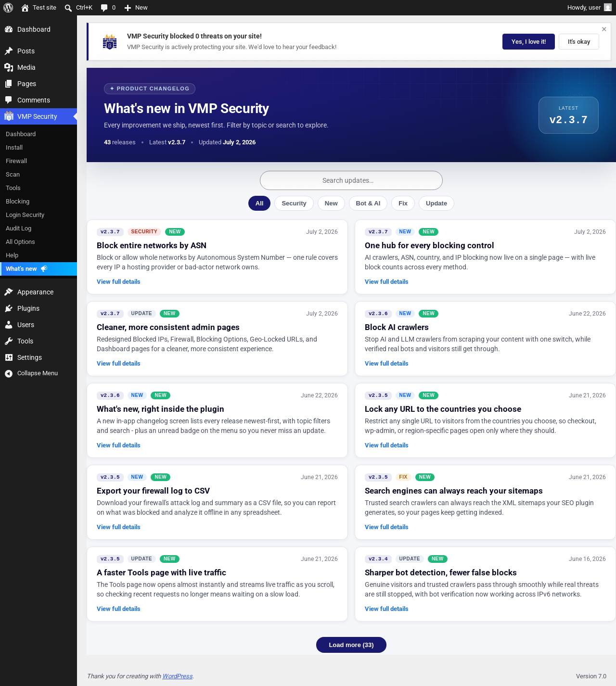This screenshot has width=616, height=686.
Task: Open the Help submenu item
Action: 38,255
